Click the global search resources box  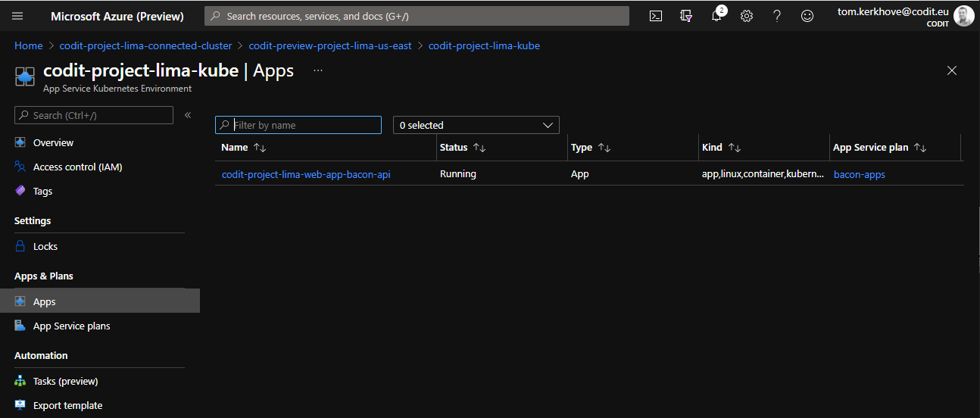pos(417,16)
